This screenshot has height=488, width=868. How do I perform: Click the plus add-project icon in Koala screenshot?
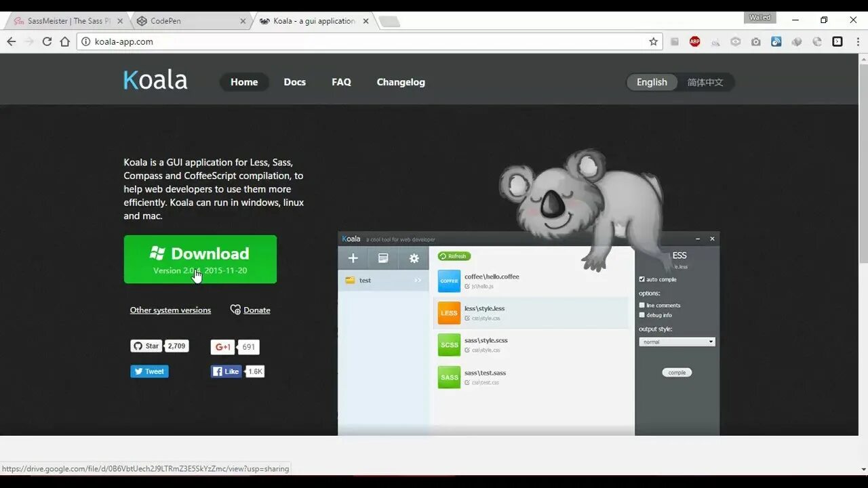coord(353,258)
